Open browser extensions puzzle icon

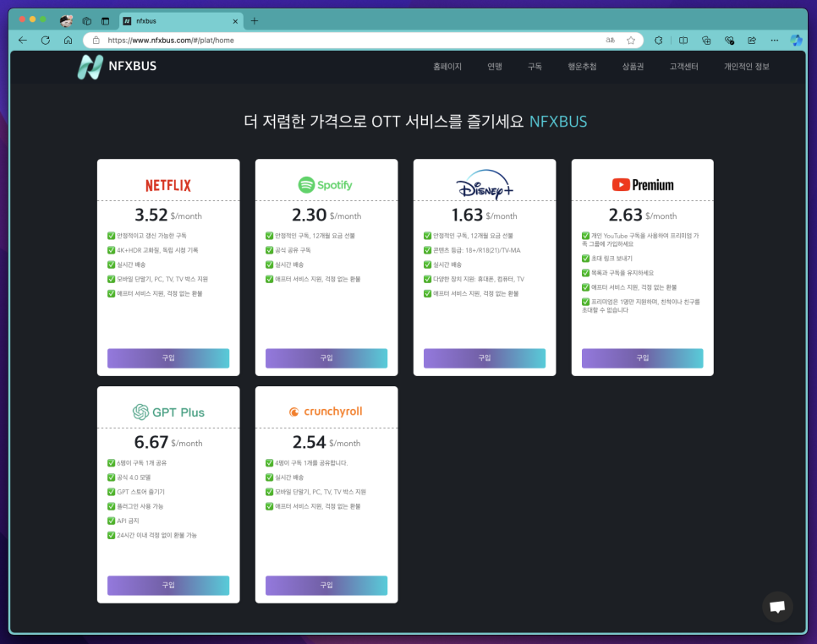(659, 40)
